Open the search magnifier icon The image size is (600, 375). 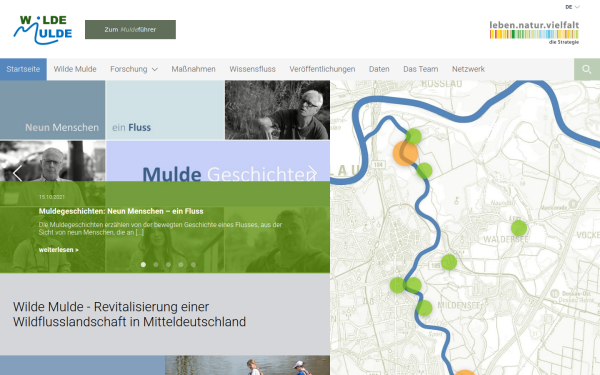[x=587, y=69]
